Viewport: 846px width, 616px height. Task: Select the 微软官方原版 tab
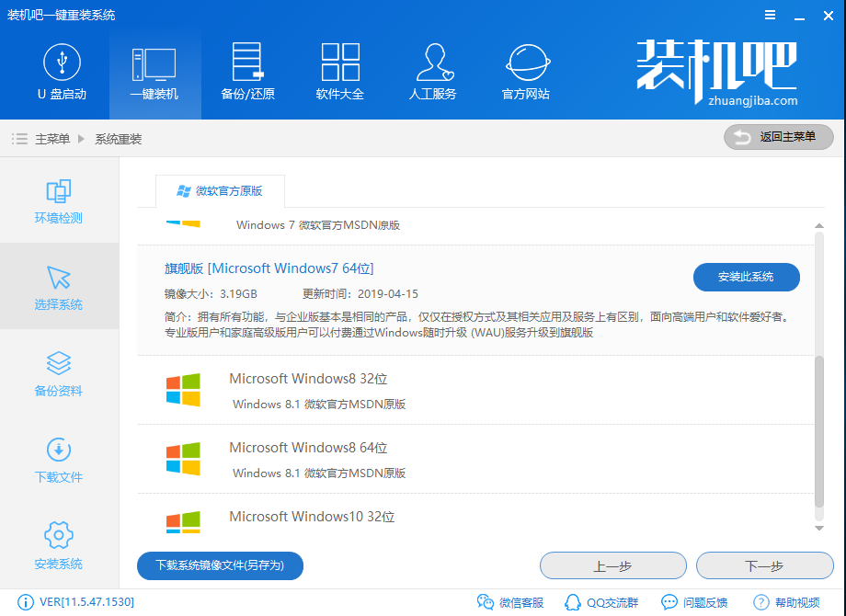pos(221,192)
